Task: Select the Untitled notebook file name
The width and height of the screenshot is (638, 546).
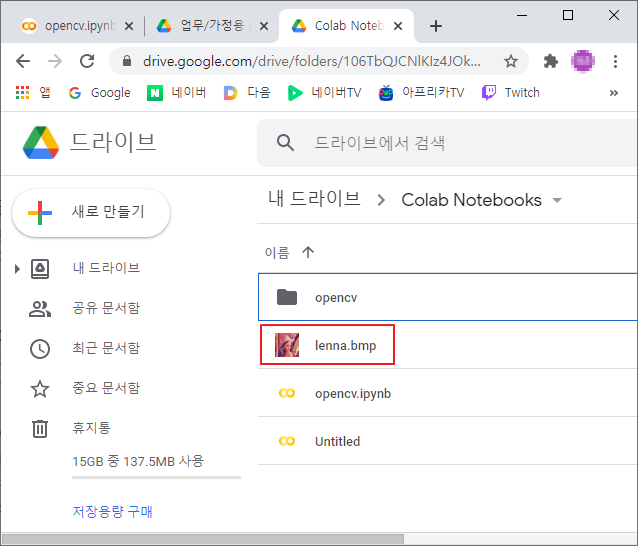Action: [337, 441]
